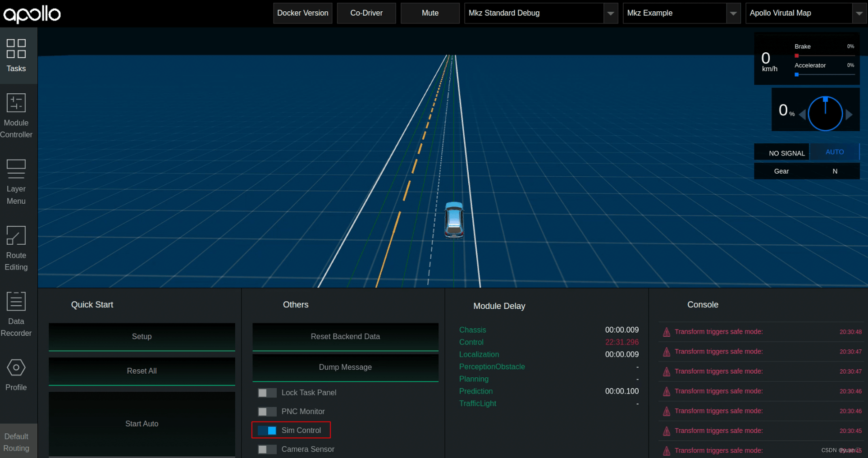Click the Planning module delay label
Screen dimensions: 868x458
474,379
